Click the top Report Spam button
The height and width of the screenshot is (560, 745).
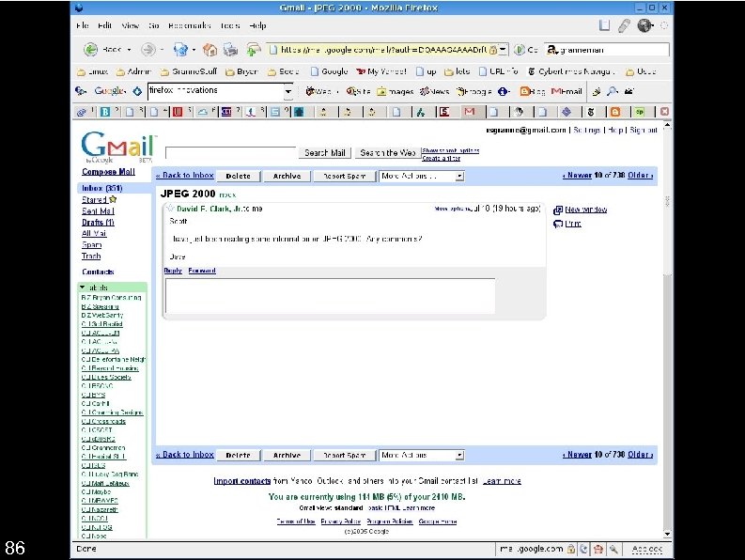(x=345, y=176)
